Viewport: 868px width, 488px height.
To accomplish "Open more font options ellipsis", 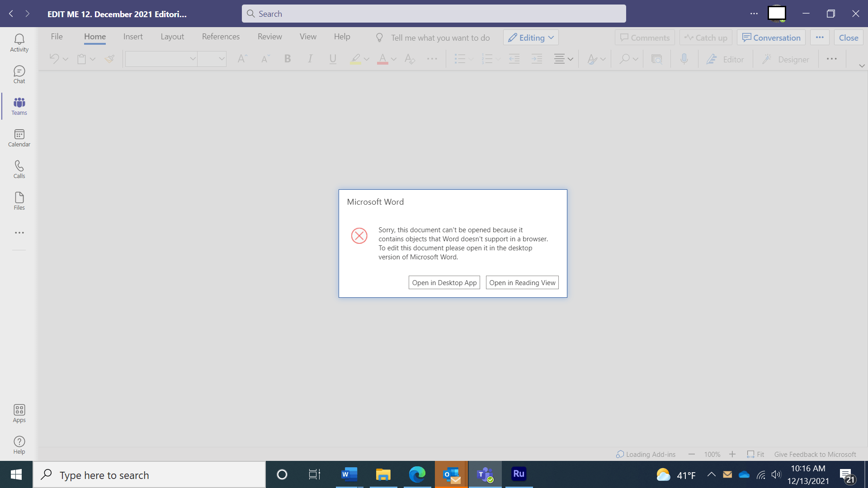I will (432, 59).
